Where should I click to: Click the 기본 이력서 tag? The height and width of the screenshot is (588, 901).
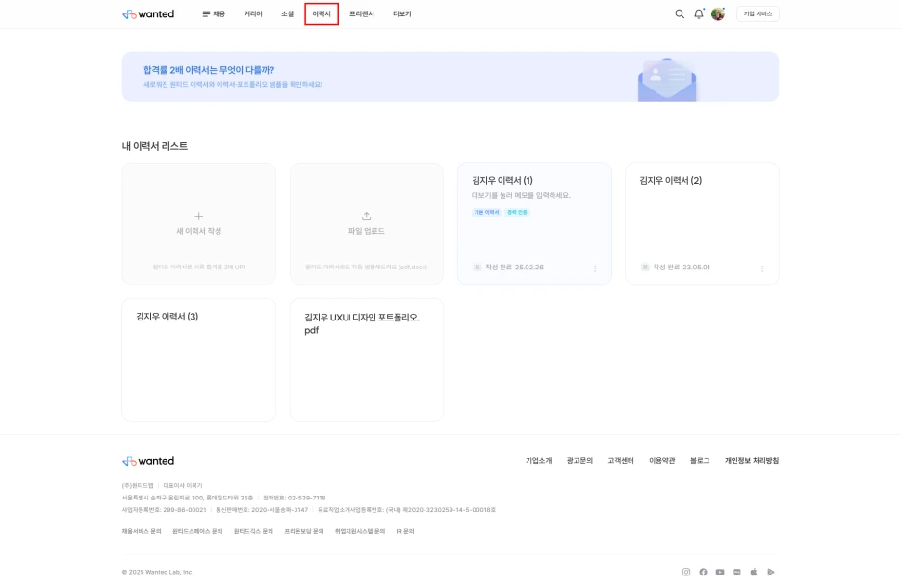(x=486, y=212)
